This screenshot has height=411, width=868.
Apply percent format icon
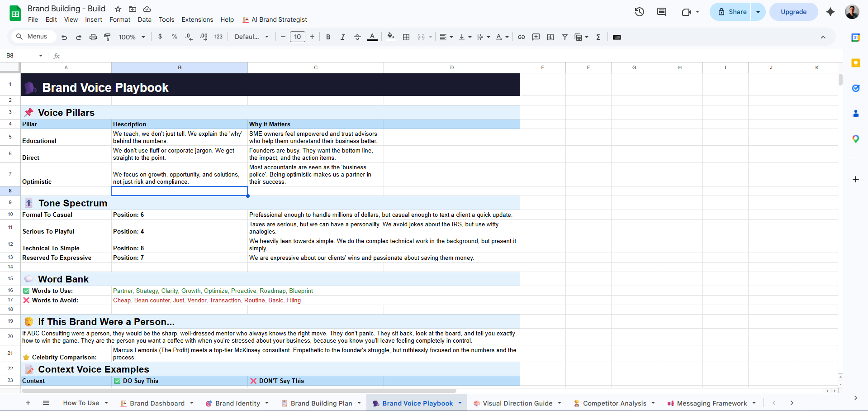pyautogui.click(x=175, y=37)
